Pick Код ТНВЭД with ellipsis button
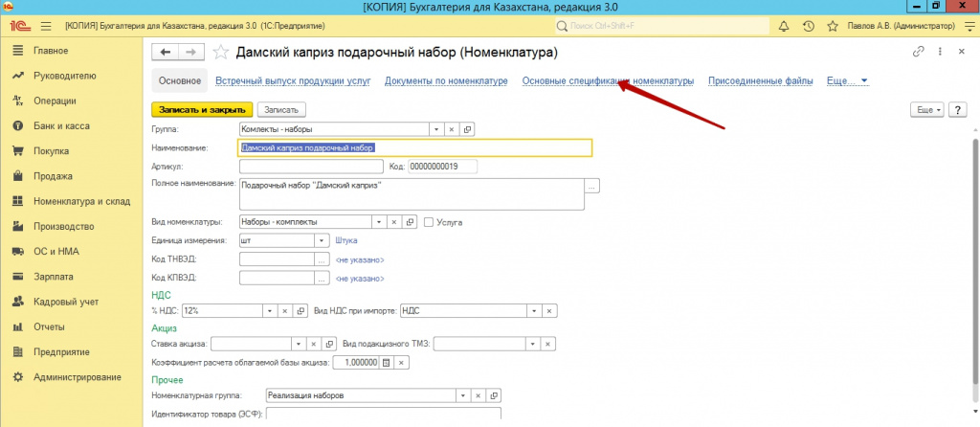The width and height of the screenshot is (980, 427). (322, 259)
